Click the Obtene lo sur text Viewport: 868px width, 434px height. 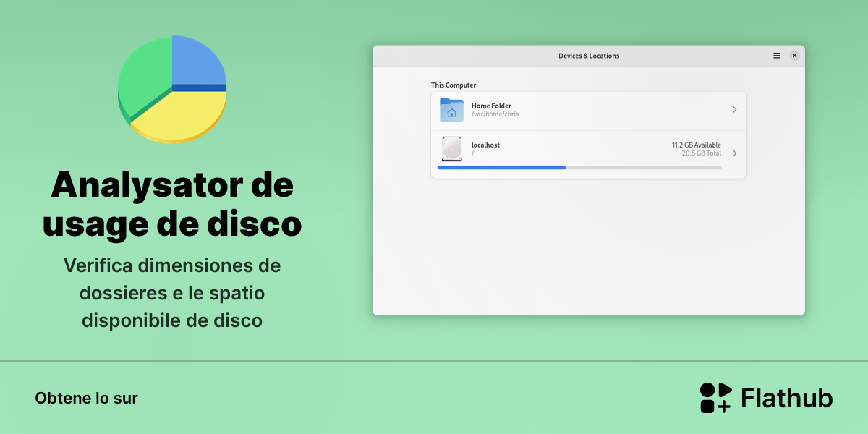(x=86, y=398)
